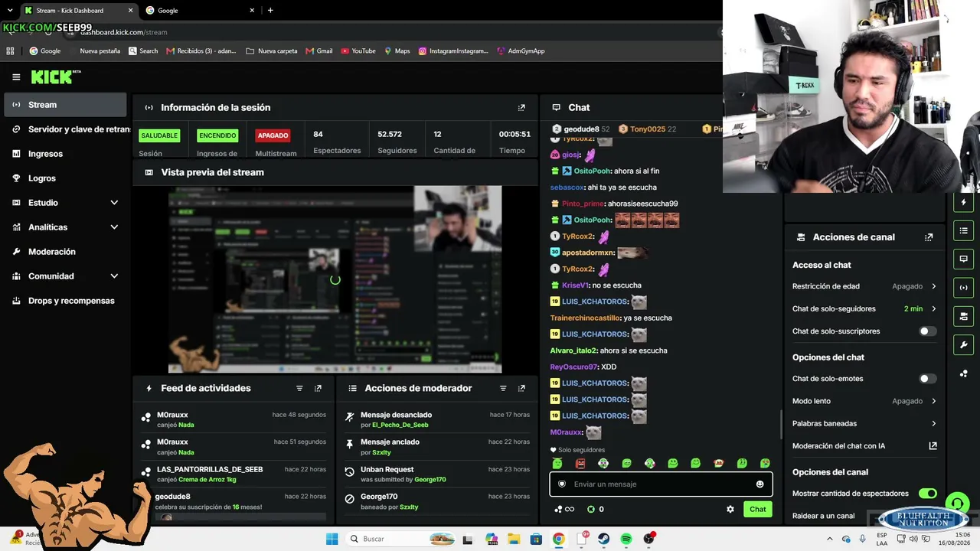The image size is (980, 551).
Task: Click the APAGADO Multistream status badge
Action: coord(273,135)
